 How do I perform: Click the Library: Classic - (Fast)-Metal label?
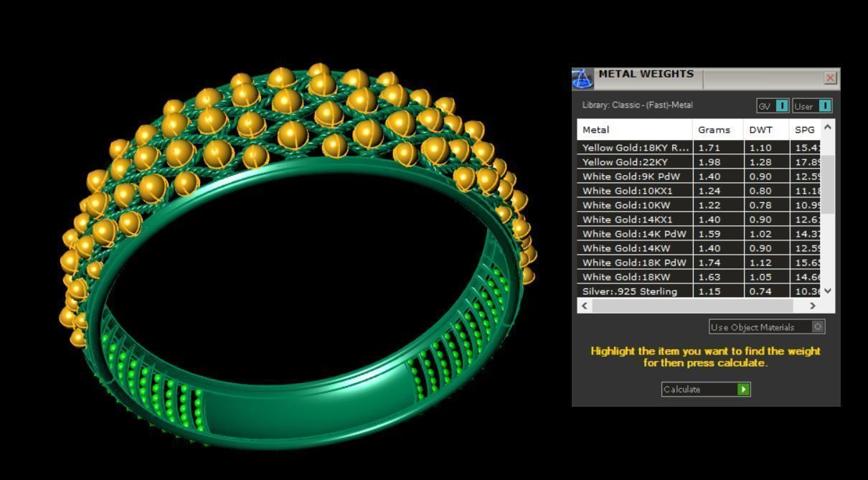638,105
